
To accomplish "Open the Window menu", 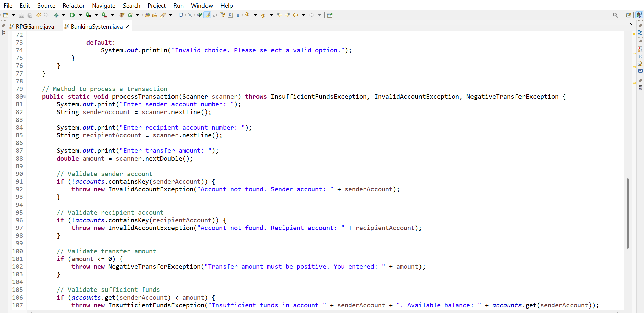I will 202,5.
